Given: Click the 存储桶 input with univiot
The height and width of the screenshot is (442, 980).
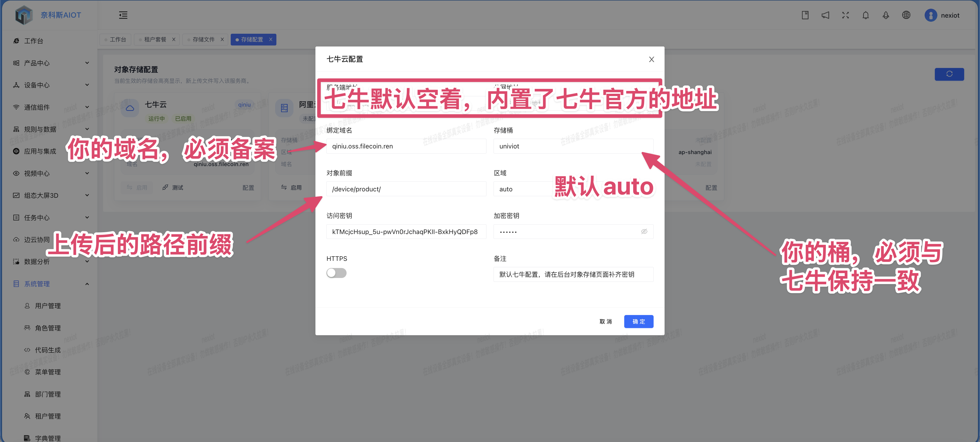Looking at the screenshot, I should pos(573,146).
